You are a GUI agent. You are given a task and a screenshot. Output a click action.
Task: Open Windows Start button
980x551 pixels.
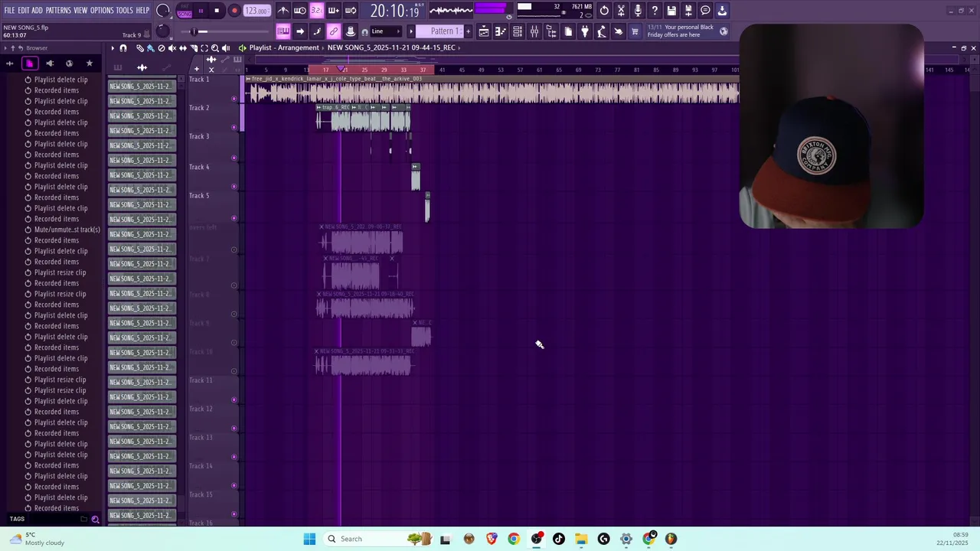309,539
